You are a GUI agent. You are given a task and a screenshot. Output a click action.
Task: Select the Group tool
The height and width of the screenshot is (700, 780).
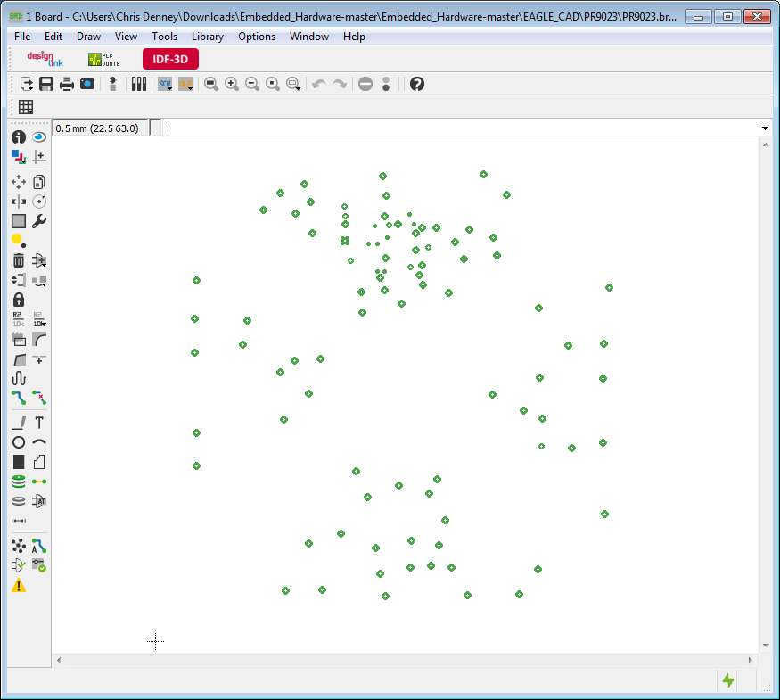pyautogui.click(x=19, y=221)
